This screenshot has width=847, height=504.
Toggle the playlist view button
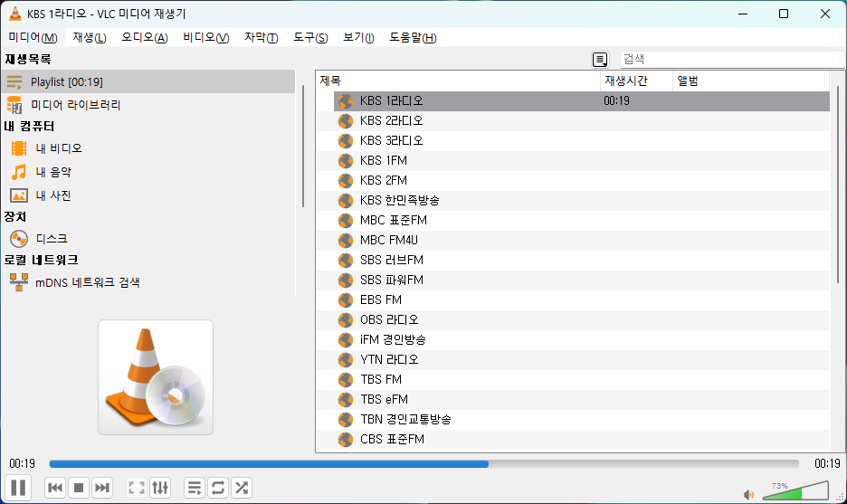pos(195,488)
